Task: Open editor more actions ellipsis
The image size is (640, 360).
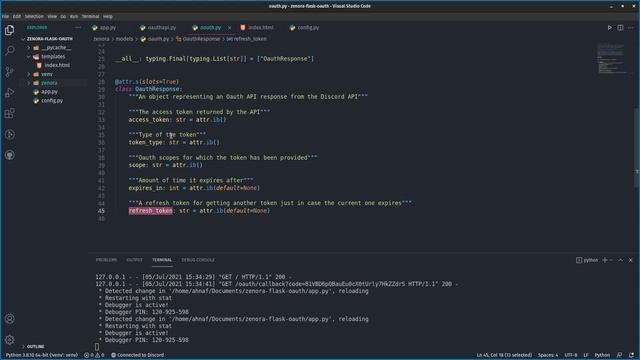Action: 631,28
